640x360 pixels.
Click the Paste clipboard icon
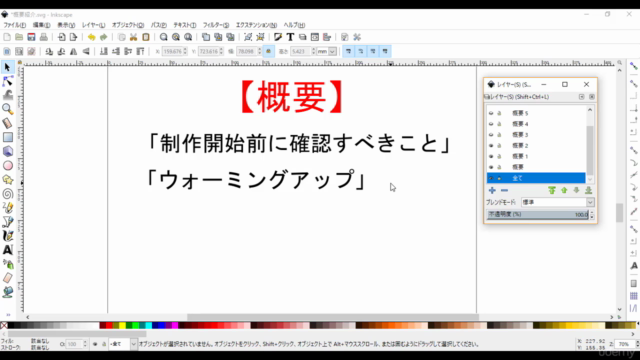(146, 37)
